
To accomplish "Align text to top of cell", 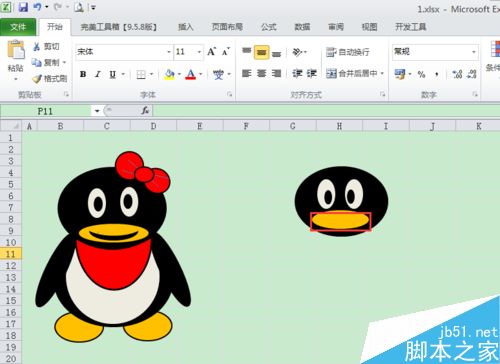I will (x=247, y=52).
